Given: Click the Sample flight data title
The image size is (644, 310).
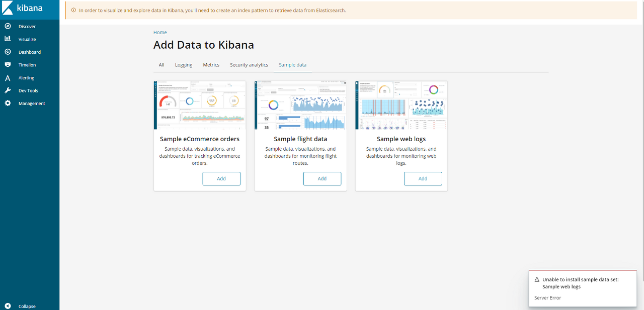Looking at the screenshot, I should coord(300,139).
